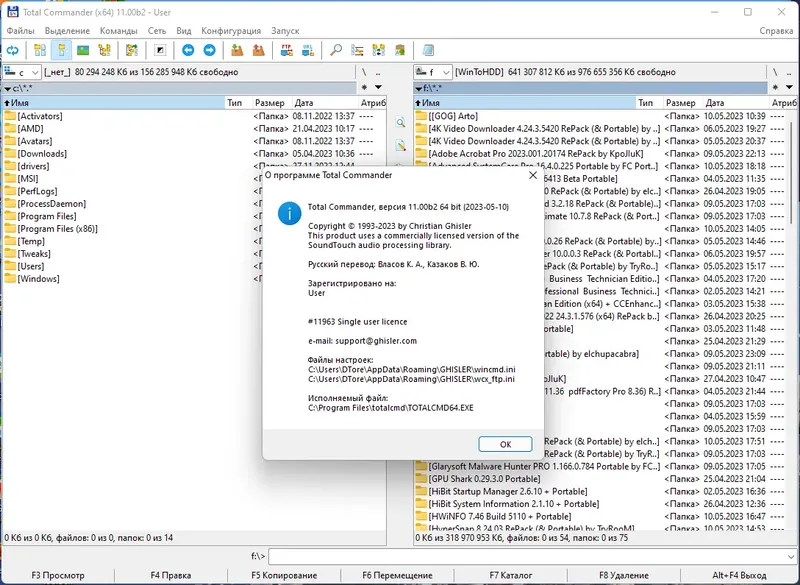
Task: Open right panel drive f dropdown
Action: 433,72
